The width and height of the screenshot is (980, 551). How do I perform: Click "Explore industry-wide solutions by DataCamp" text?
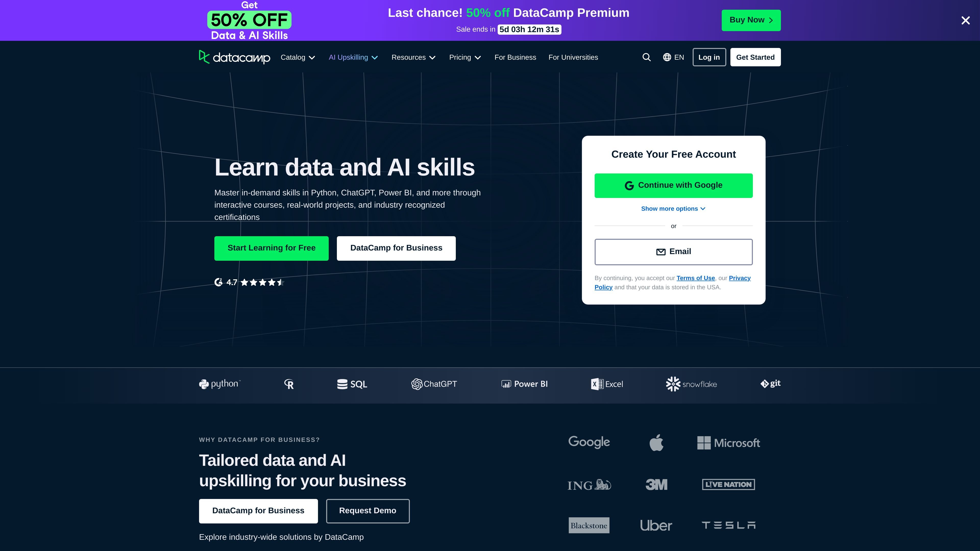[281, 537]
